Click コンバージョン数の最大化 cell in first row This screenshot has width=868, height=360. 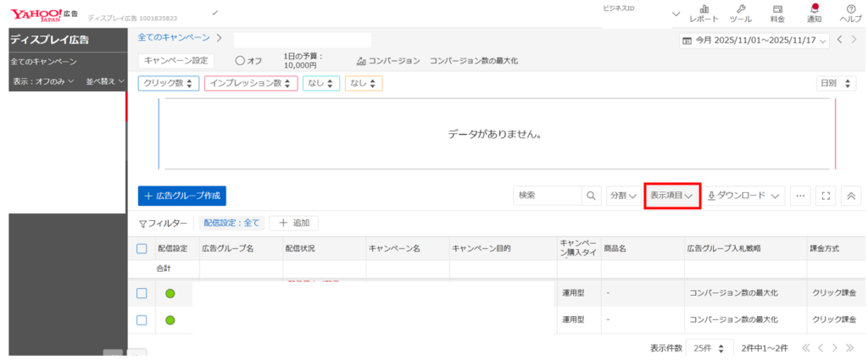coord(733,293)
